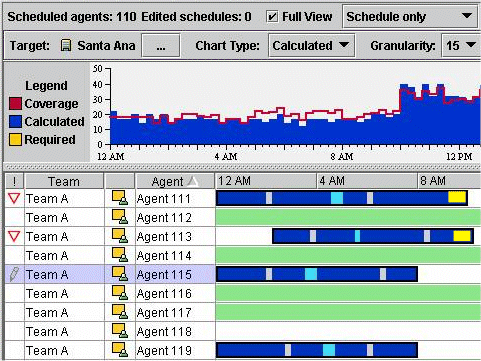Open the Granularity 15 dropdown

tap(461, 45)
